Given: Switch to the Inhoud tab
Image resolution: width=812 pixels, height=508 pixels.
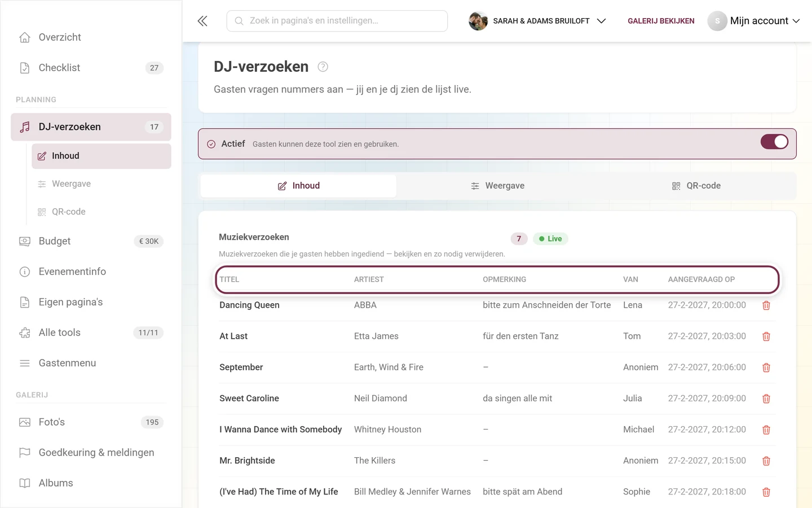Looking at the screenshot, I should click(298, 186).
